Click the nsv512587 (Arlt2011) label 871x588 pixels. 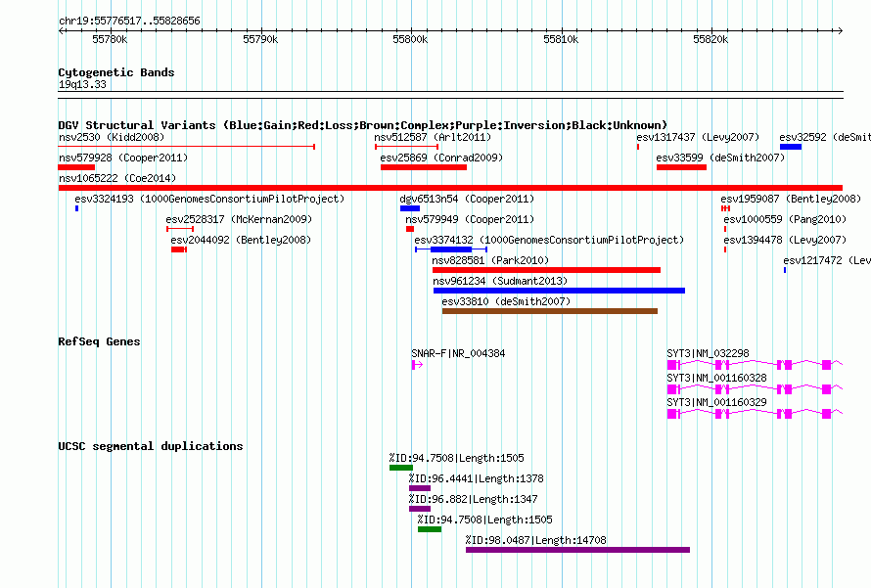pyautogui.click(x=433, y=137)
